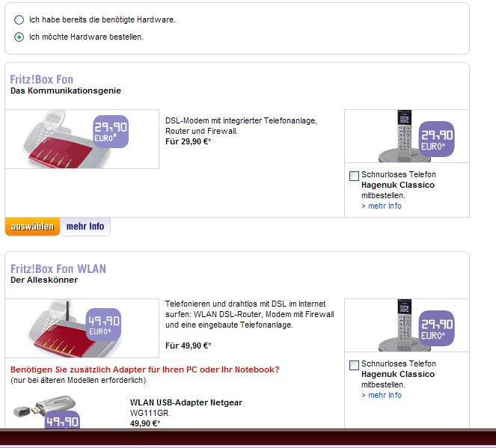Enable Hagenuk Classico checkbox under Fritz!Box Fon WLAN
The height and width of the screenshot is (448, 496).
(354, 365)
